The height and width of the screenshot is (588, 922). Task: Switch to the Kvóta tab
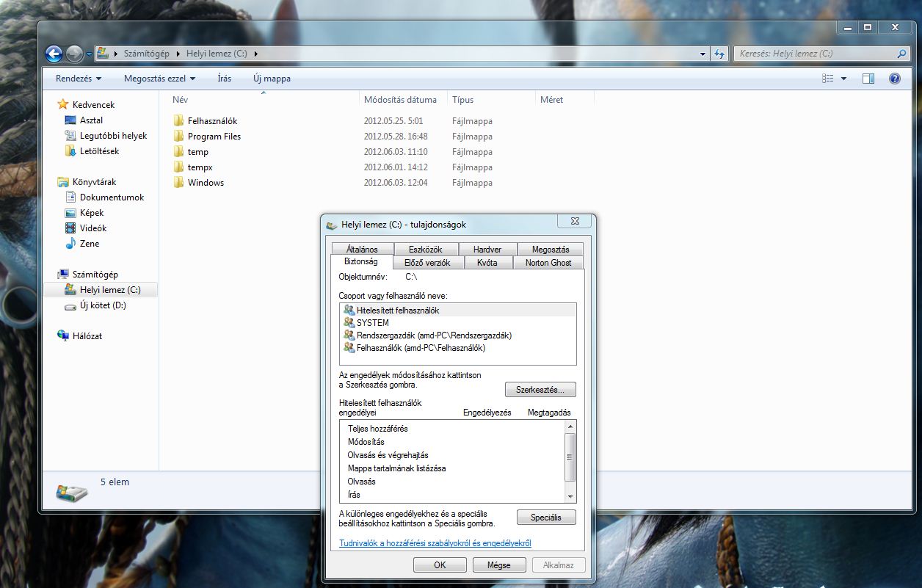(x=487, y=263)
